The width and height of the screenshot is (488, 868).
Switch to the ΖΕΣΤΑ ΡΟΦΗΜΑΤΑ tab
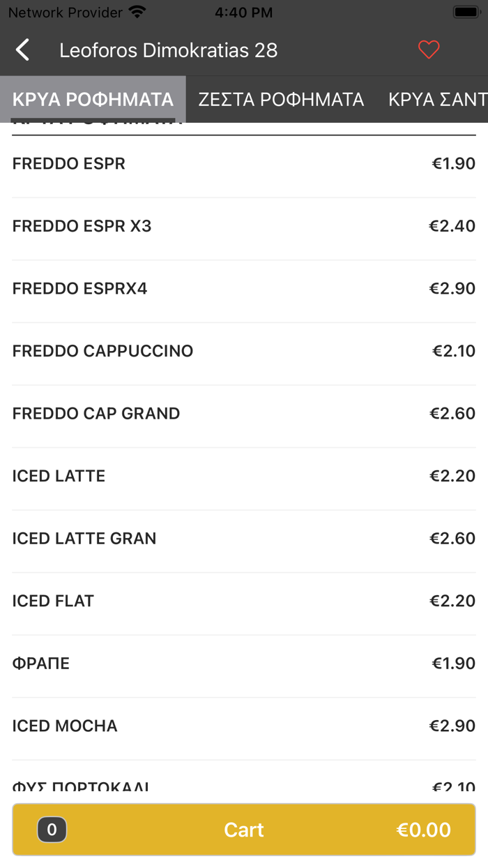click(282, 99)
